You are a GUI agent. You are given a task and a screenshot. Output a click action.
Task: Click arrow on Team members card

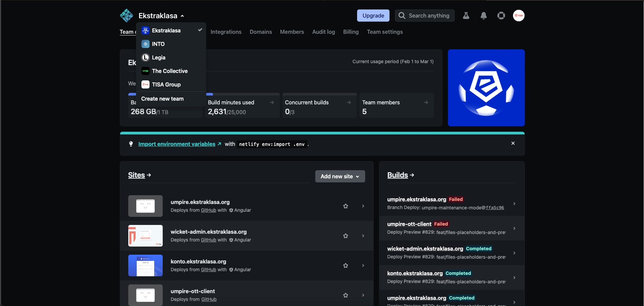(426, 102)
